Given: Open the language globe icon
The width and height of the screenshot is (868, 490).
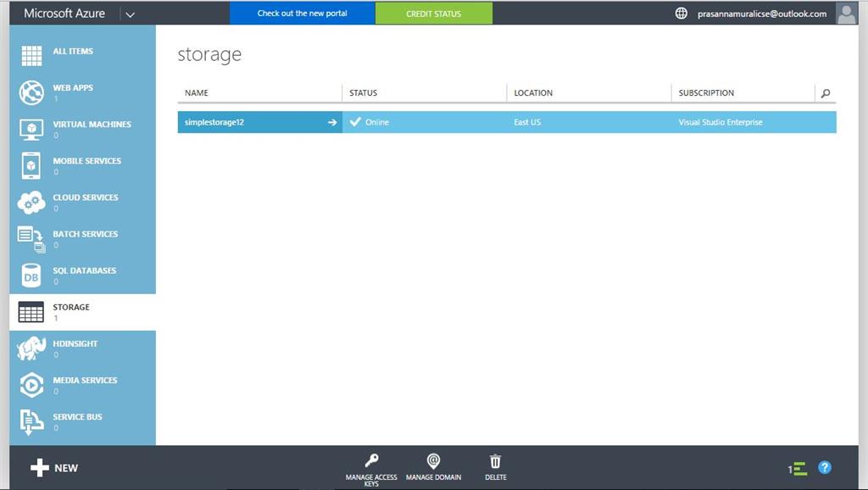Looking at the screenshot, I should (682, 14).
